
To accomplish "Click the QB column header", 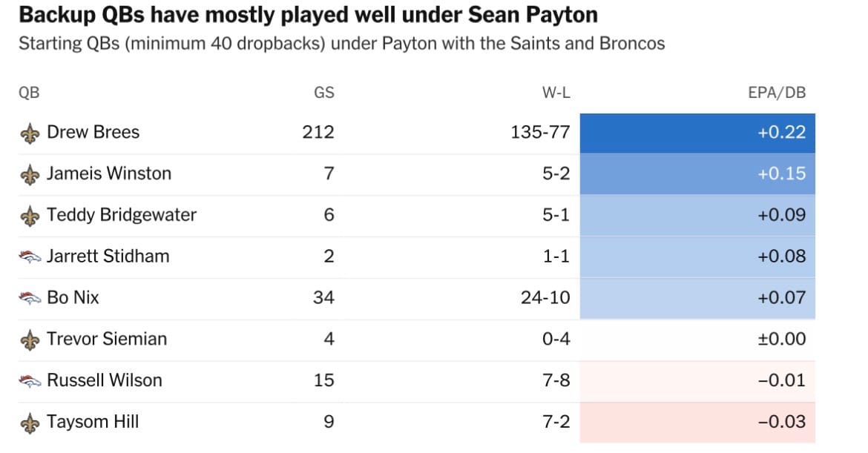I will coord(29,93).
